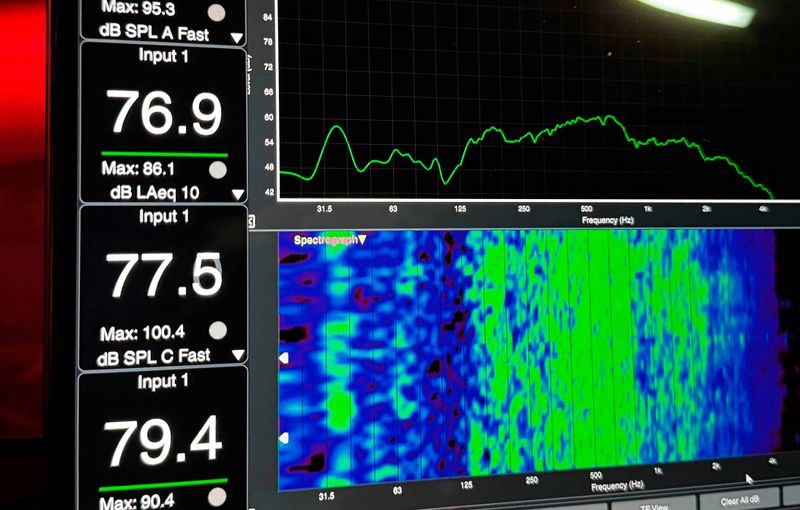The width and height of the screenshot is (800, 510).
Task: Click the Max: 86.1 text
Action: tap(138, 168)
